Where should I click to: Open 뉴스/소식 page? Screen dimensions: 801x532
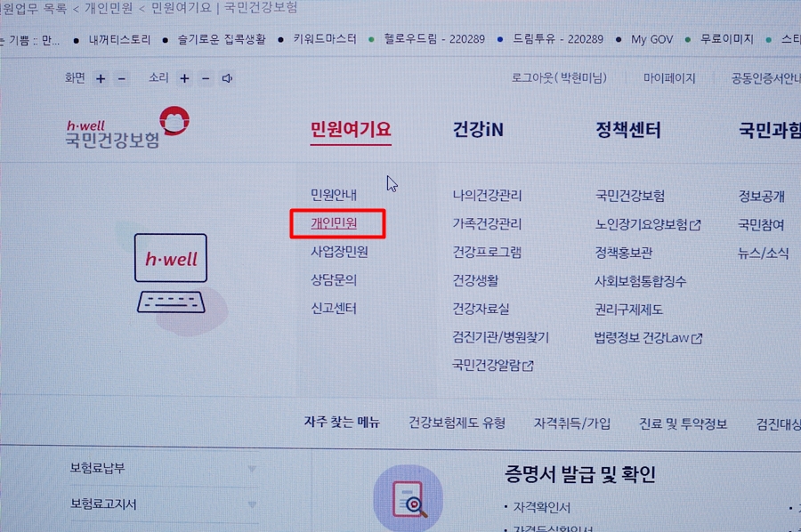click(763, 254)
